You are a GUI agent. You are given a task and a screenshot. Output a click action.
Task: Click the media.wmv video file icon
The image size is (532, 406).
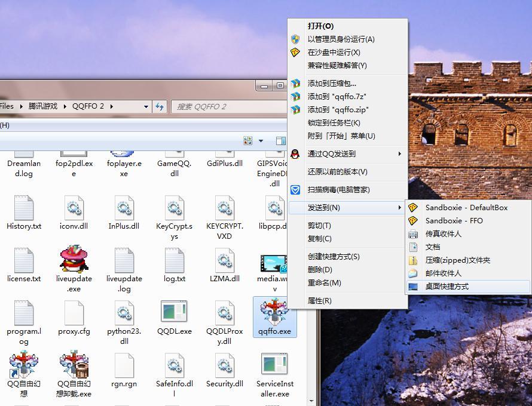[x=273, y=262]
